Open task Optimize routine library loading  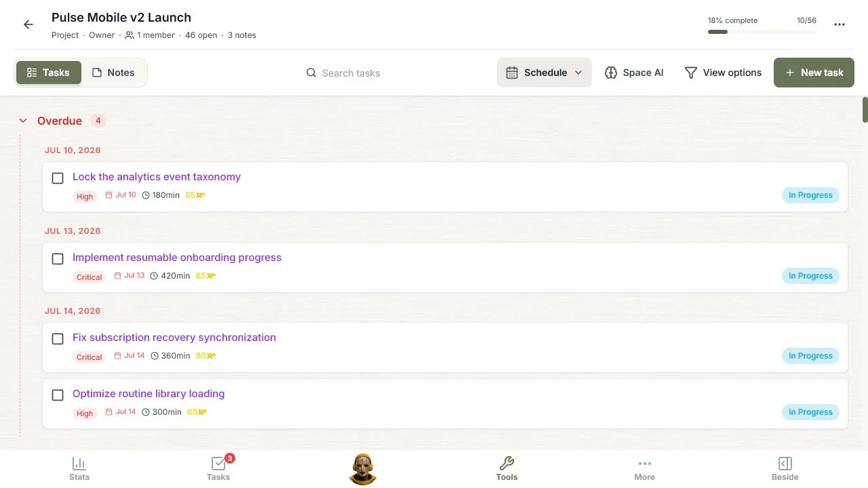(x=149, y=394)
